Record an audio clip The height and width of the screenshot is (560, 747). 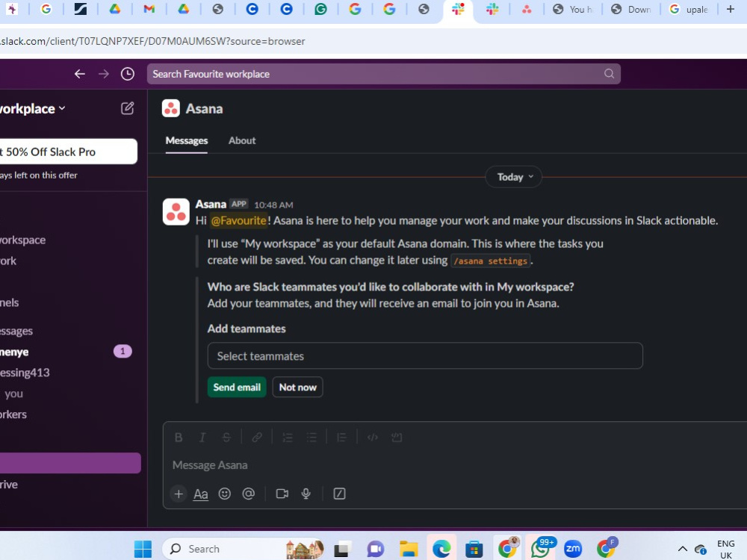pos(306,494)
